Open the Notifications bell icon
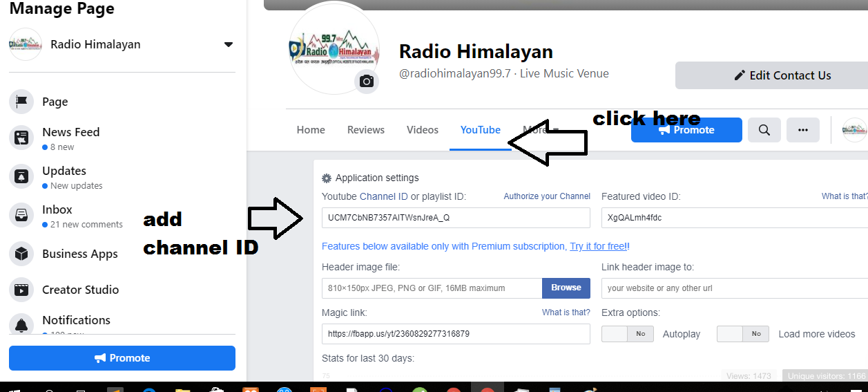868x392 pixels. tap(21, 324)
